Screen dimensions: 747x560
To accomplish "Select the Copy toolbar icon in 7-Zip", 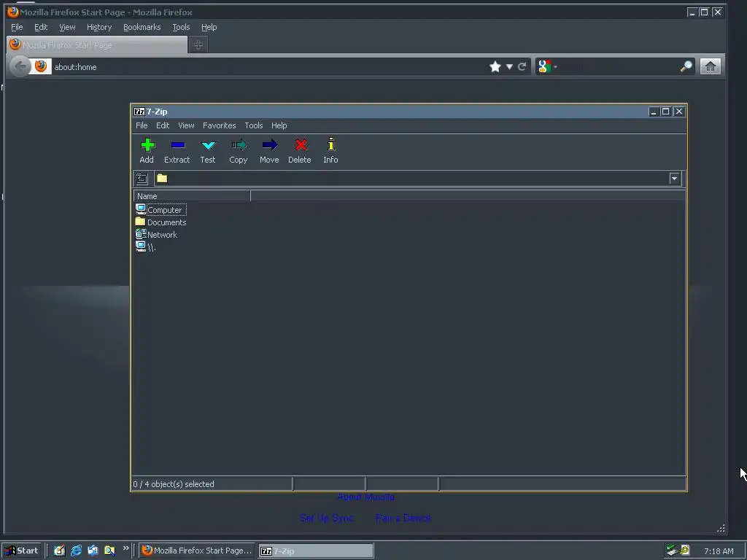I will point(239,145).
